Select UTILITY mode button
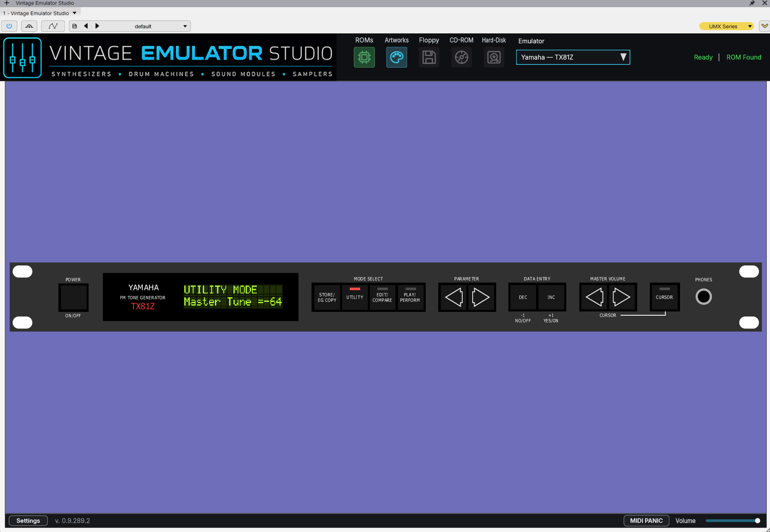The width and height of the screenshot is (770, 532). (355, 297)
